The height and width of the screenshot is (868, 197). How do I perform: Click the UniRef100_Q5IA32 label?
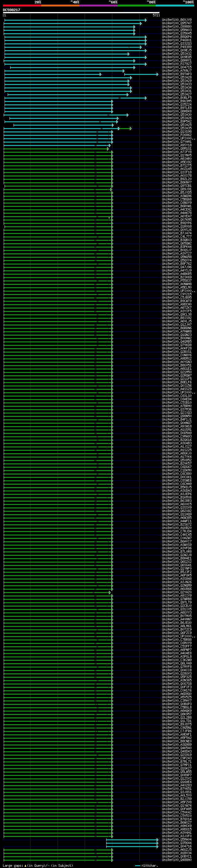point(177,54)
